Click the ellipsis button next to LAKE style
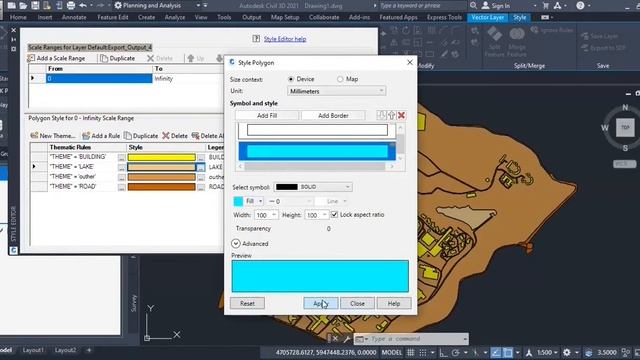This screenshot has width=640, height=360. click(x=201, y=167)
